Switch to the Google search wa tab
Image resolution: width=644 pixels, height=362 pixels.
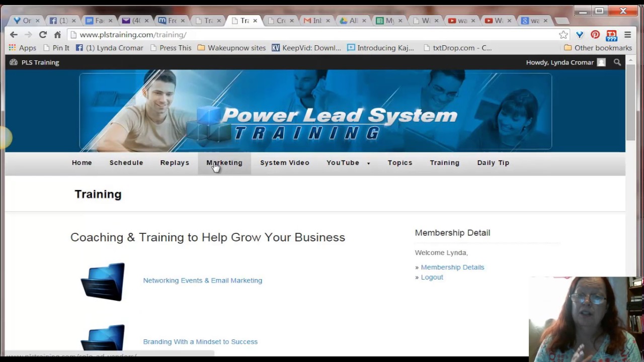click(x=535, y=21)
